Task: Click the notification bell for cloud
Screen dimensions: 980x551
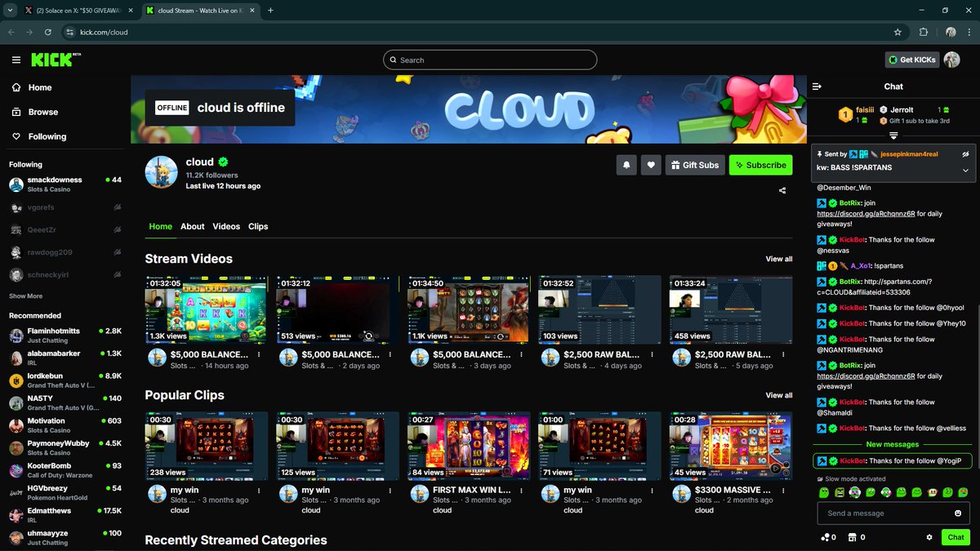Action: click(x=626, y=165)
